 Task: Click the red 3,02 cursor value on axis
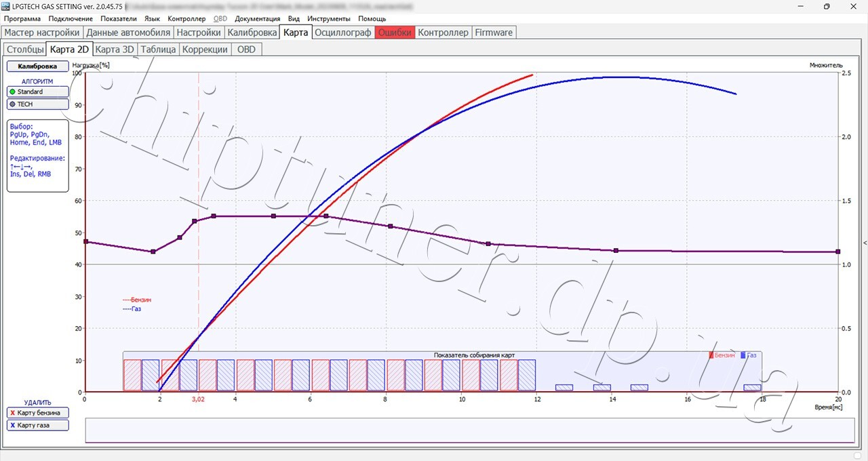[x=198, y=399]
